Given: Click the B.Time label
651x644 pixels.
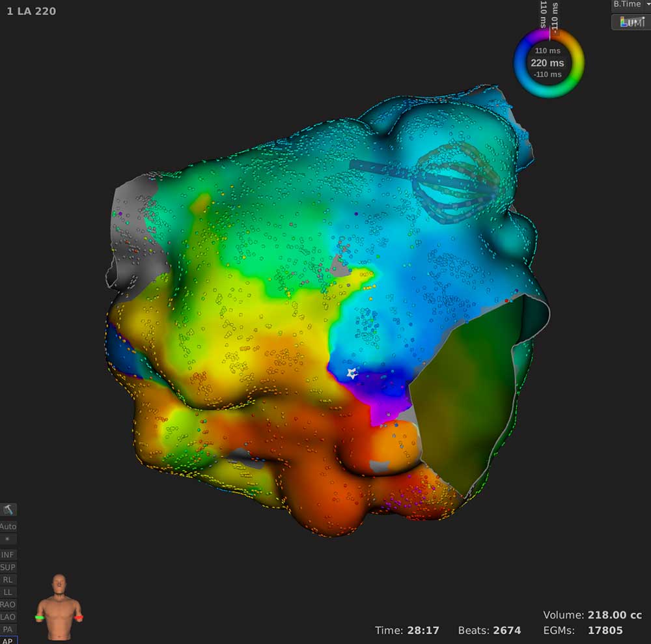Looking at the screenshot, I should pos(627,4).
